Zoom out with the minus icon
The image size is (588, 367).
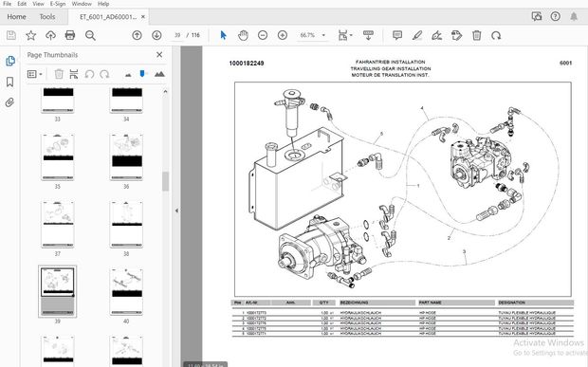263,35
